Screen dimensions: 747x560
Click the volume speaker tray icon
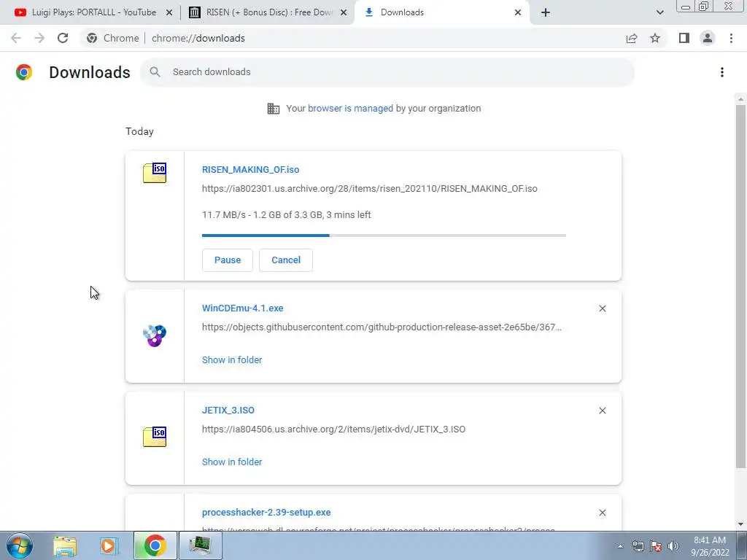pos(673,546)
